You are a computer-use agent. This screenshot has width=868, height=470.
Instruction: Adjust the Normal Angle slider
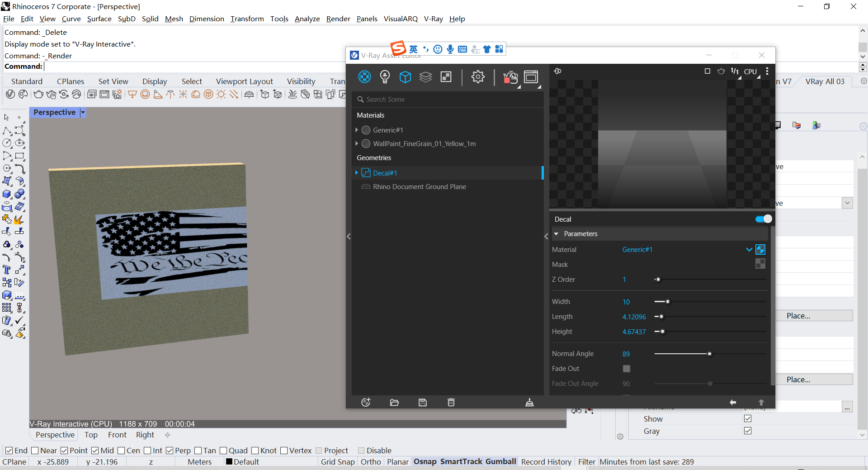(709, 354)
